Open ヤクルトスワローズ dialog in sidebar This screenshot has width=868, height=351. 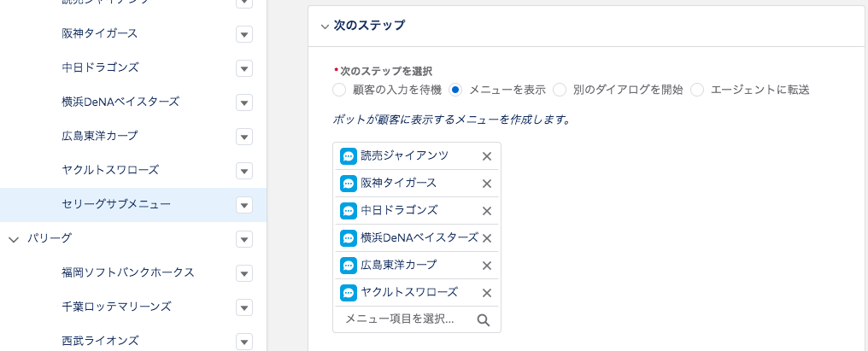pyautogui.click(x=110, y=170)
